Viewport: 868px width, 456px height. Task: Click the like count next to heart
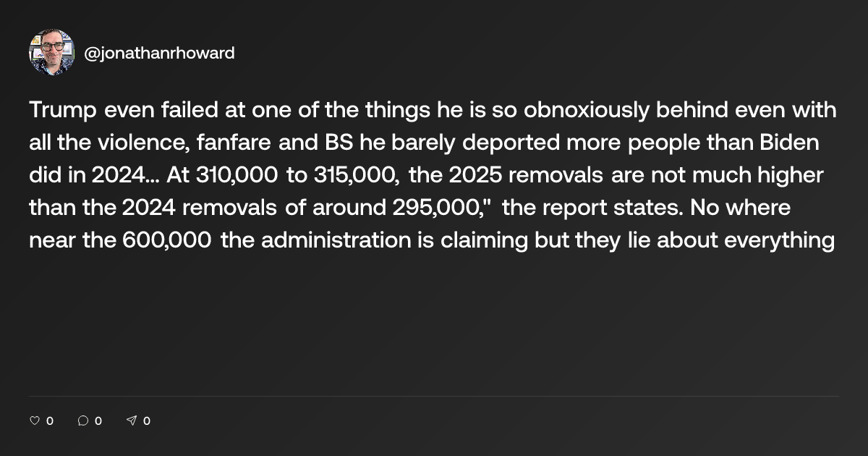click(x=50, y=421)
